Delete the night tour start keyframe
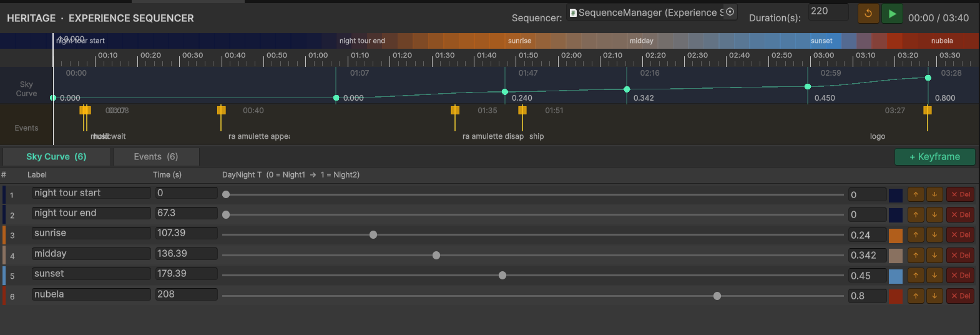980x335 pixels. pos(960,194)
